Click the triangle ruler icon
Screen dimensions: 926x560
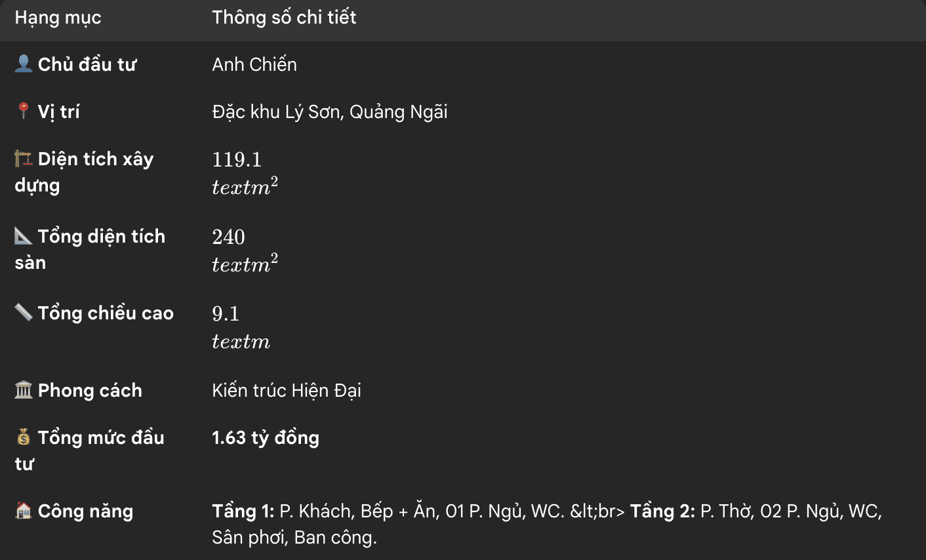24,235
